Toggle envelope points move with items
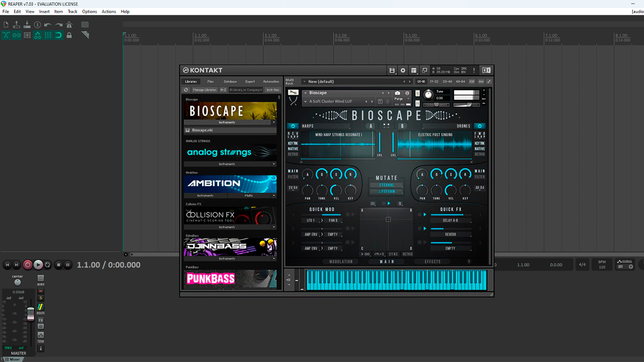The width and height of the screenshot is (644, 362). (x=37, y=35)
